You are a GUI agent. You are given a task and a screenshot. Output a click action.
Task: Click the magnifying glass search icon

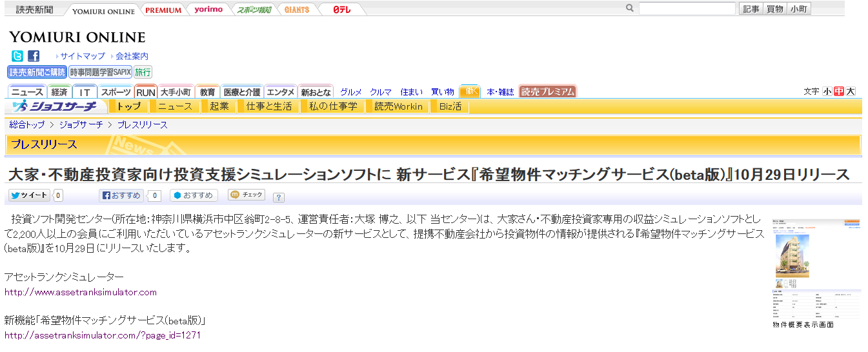(x=630, y=8)
